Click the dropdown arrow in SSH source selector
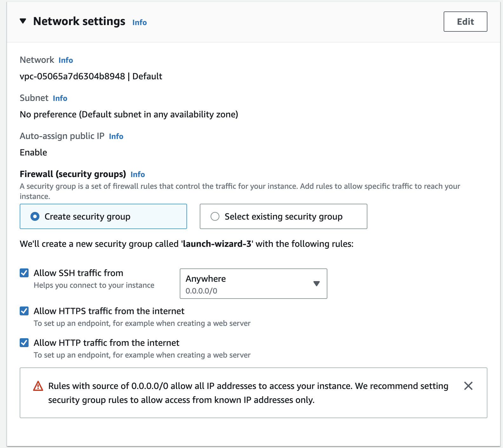The image size is (503, 448). [316, 284]
